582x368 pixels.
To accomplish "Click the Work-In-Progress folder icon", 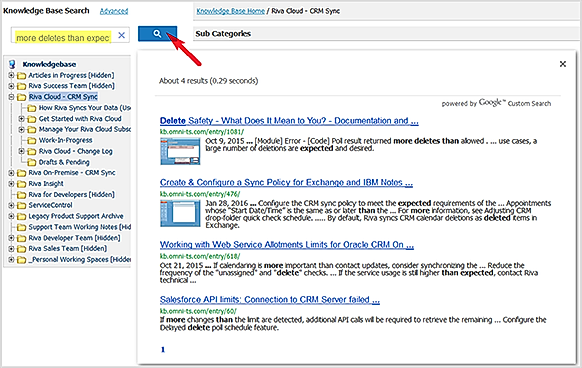I will tap(32, 140).
